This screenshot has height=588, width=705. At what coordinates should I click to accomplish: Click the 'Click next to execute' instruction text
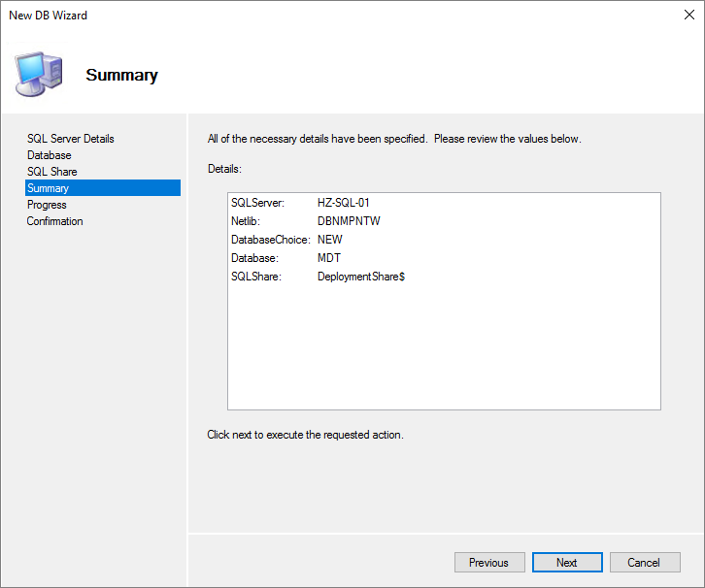[305, 435]
